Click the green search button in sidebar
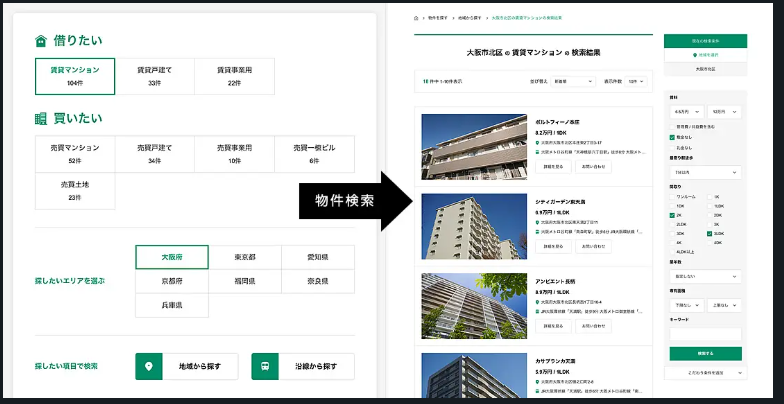Image resolution: width=784 pixels, height=404 pixels. tap(706, 354)
